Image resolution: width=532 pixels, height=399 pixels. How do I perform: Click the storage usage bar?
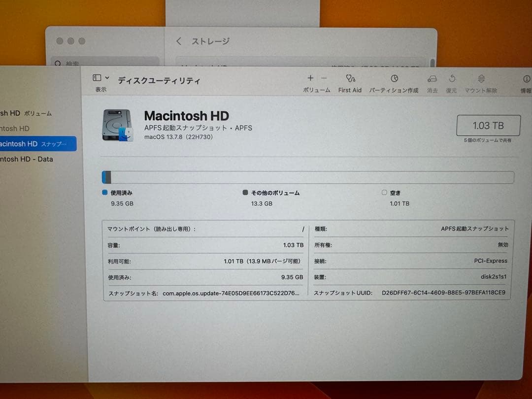tap(308, 177)
